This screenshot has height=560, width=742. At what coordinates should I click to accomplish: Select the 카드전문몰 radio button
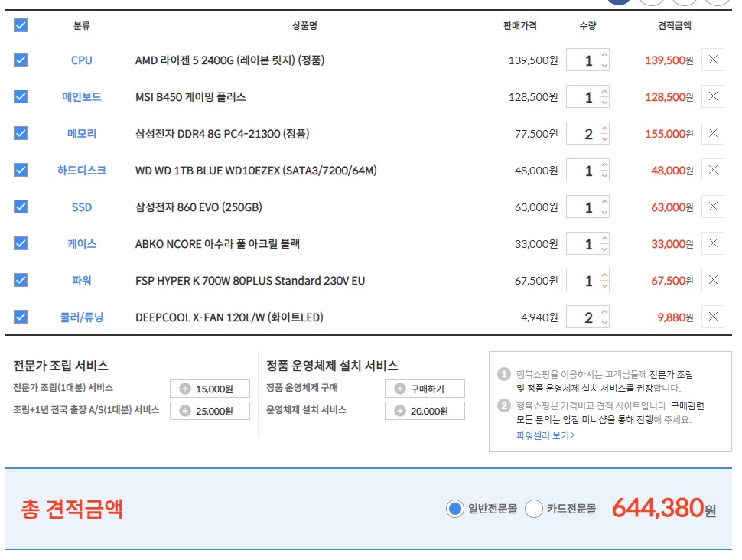(x=534, y=509)
